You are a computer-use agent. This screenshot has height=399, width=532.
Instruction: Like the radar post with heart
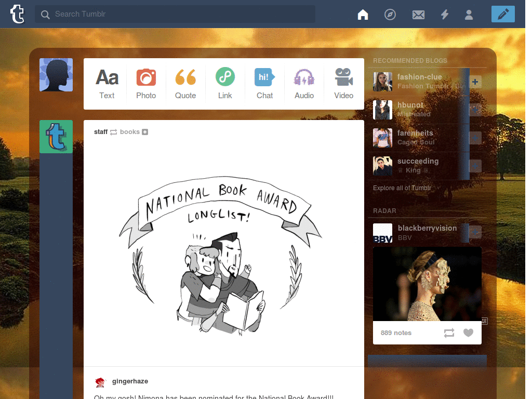tap(468, 333)
